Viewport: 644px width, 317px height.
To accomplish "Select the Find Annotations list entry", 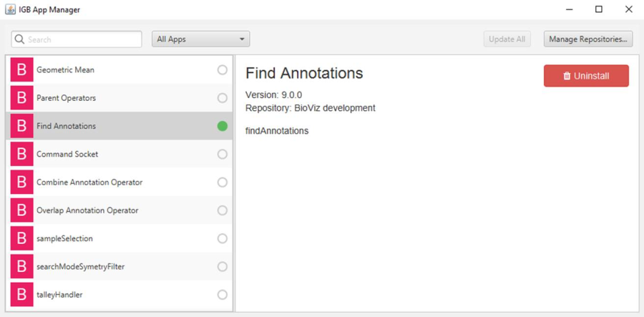I will [119, 126].
